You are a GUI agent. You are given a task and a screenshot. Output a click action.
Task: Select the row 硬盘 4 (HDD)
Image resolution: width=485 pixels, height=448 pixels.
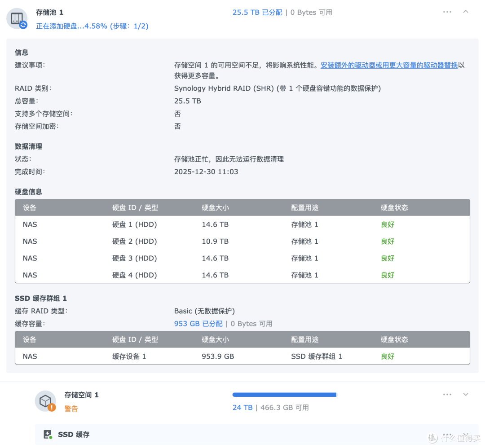242,275
